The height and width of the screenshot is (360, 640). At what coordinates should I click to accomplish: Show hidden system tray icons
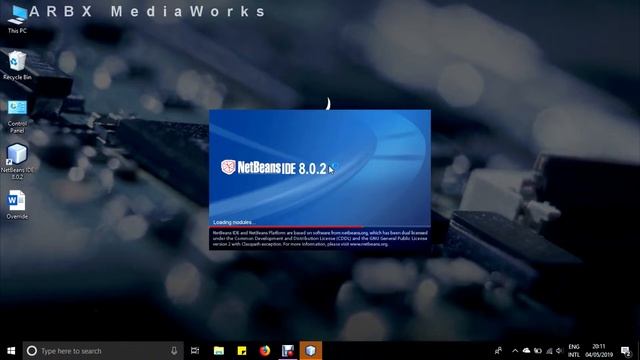pyautogui.click(x=515, y=351)
